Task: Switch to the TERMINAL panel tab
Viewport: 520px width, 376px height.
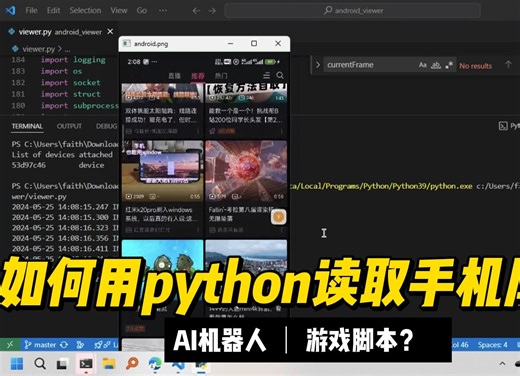Action: pos(27,126)
